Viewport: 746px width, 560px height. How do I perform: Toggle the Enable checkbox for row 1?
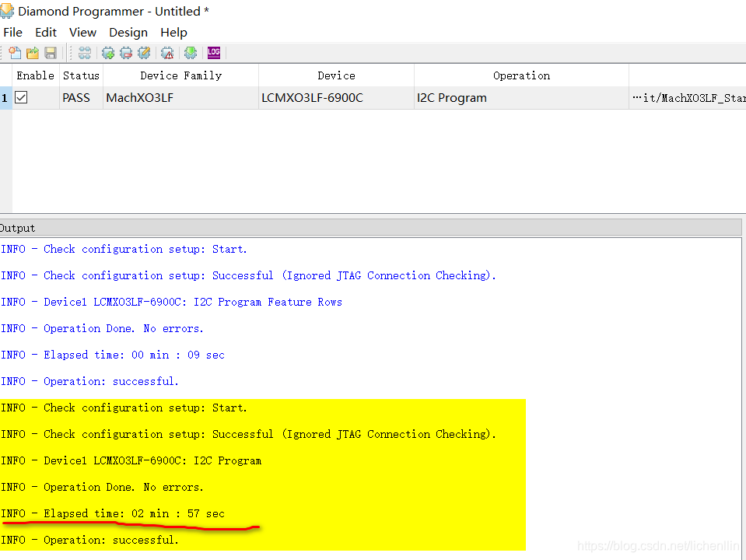[x=21, y=97]
